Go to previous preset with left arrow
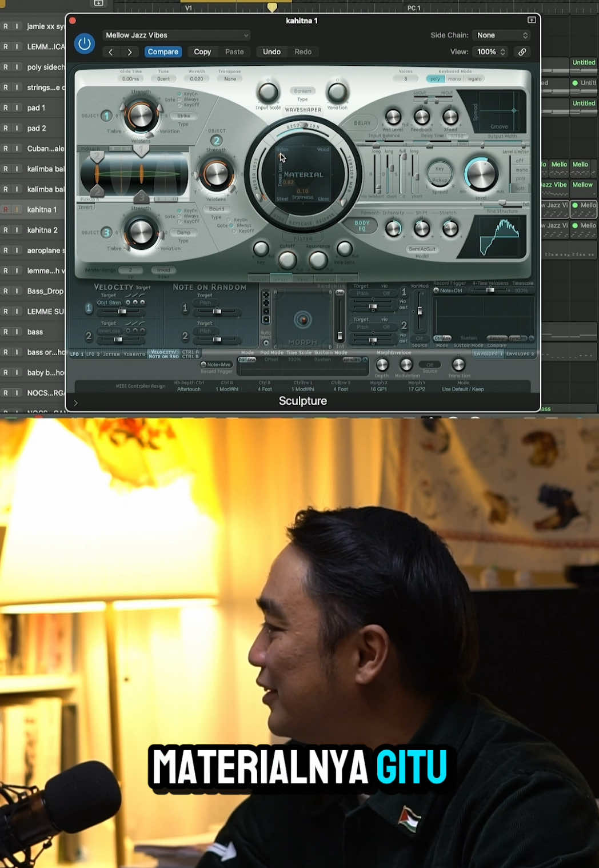599x868 pixels. coord(111,52)
